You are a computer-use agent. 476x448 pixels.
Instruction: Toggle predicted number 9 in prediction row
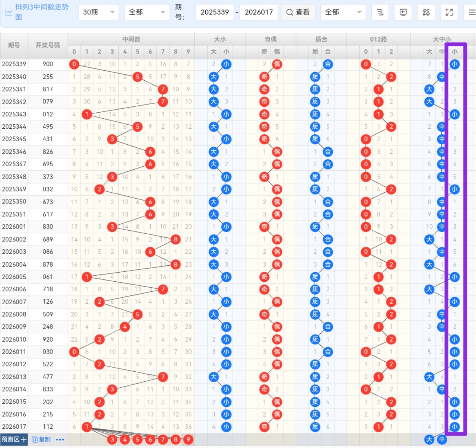click(188, 440)
